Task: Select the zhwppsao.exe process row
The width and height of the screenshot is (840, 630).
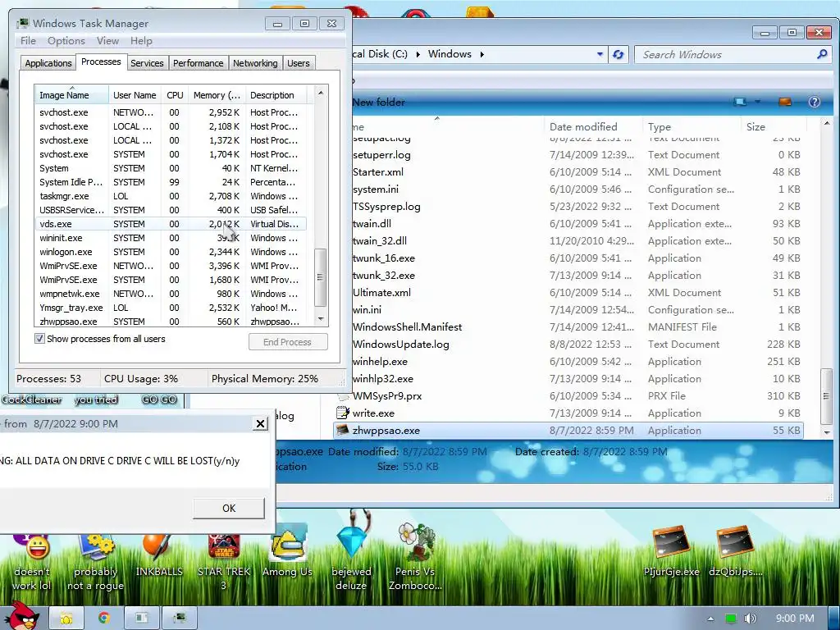Action: pyautogui.click(x=171, y=322)
